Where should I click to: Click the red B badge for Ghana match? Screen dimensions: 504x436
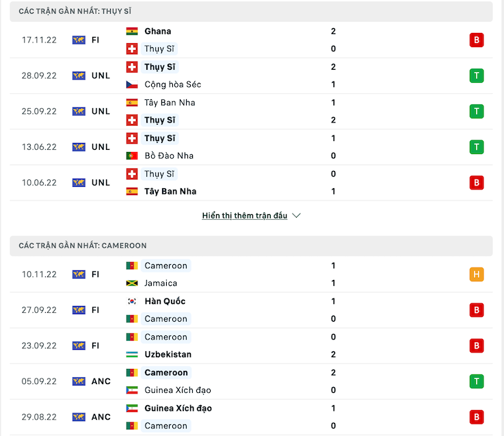[476, 40]
